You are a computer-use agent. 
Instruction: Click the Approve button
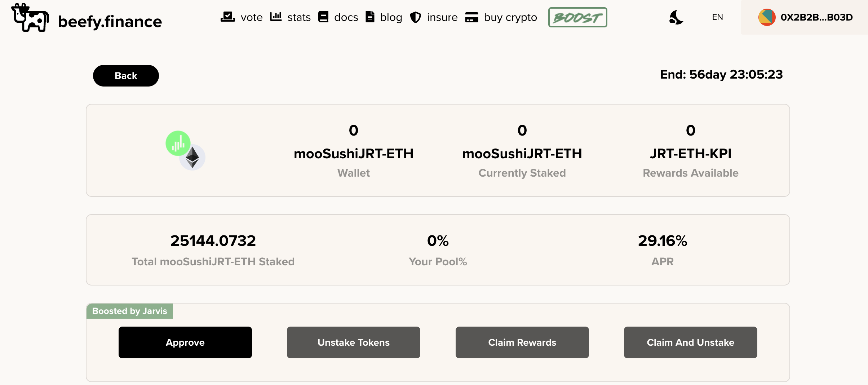(185, 342)
